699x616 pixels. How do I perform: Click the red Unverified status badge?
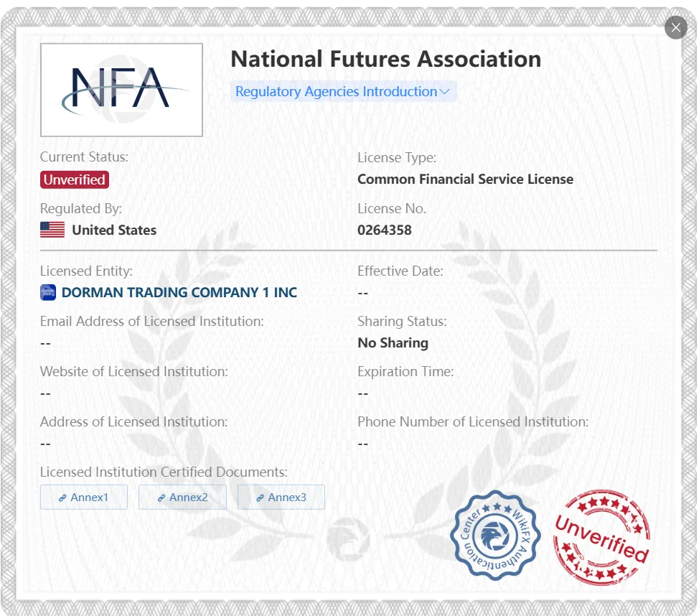point(75,179)
